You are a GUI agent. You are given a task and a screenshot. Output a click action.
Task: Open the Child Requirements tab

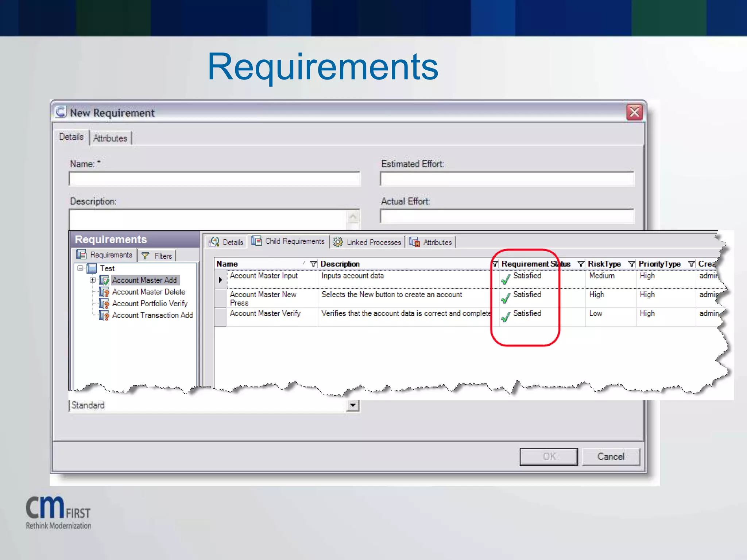click(288, 241)
